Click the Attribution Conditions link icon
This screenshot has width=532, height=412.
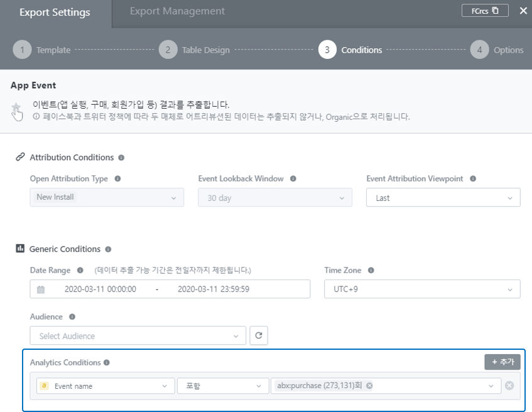(20, 157)
